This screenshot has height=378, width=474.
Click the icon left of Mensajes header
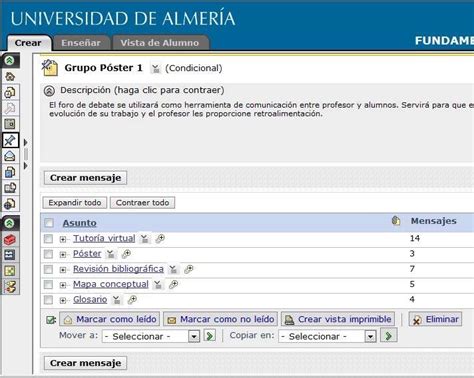pos(396,221)
